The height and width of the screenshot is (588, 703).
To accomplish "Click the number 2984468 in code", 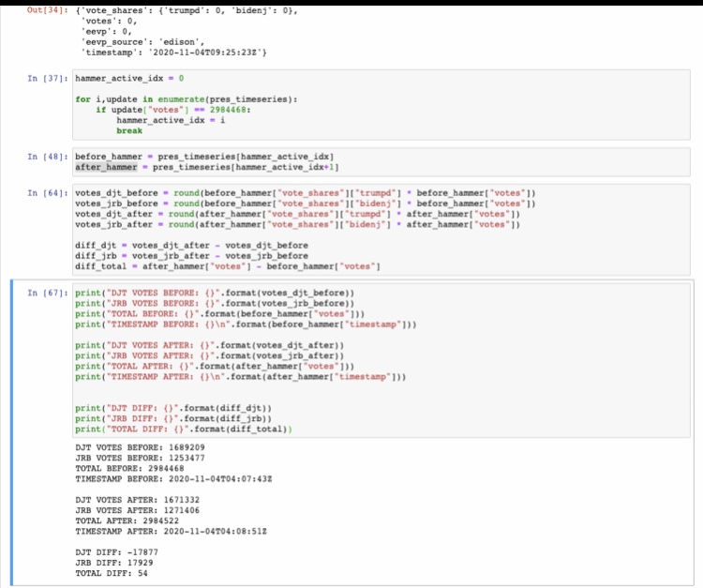I will point(228,110).
